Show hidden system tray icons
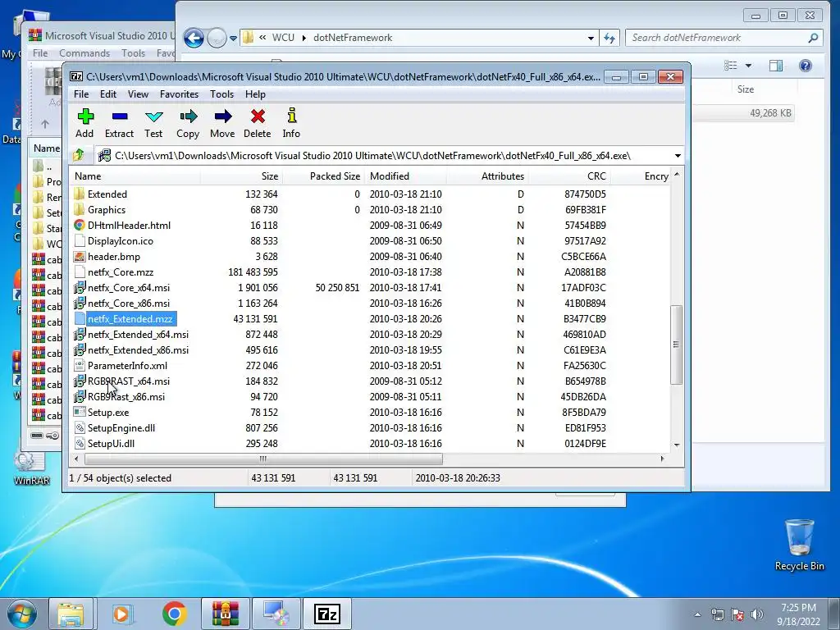The width and height of the screenshot is (840, 630). pos(697,614)
